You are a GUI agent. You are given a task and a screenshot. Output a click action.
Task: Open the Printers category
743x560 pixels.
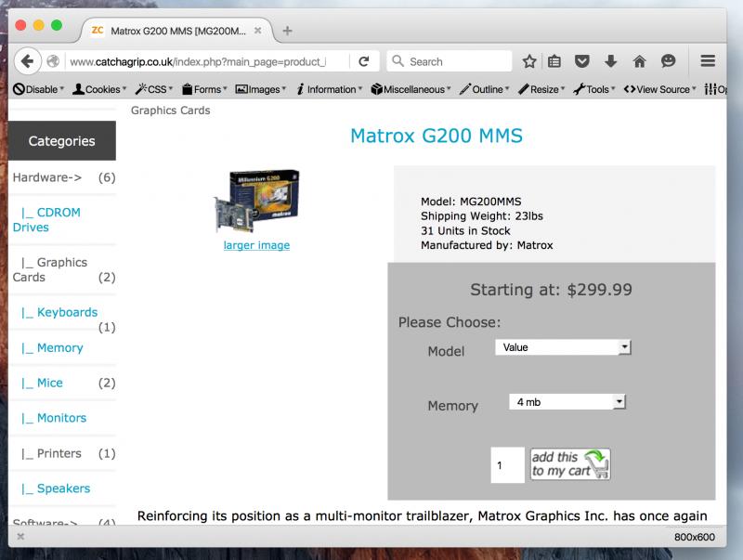point(51,453)
